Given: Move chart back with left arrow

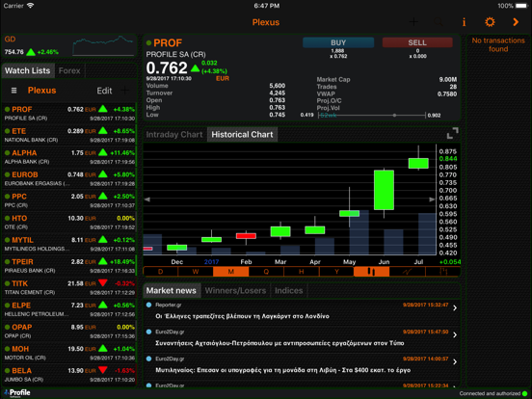Looking at the screenshot, I should [147, 199].
